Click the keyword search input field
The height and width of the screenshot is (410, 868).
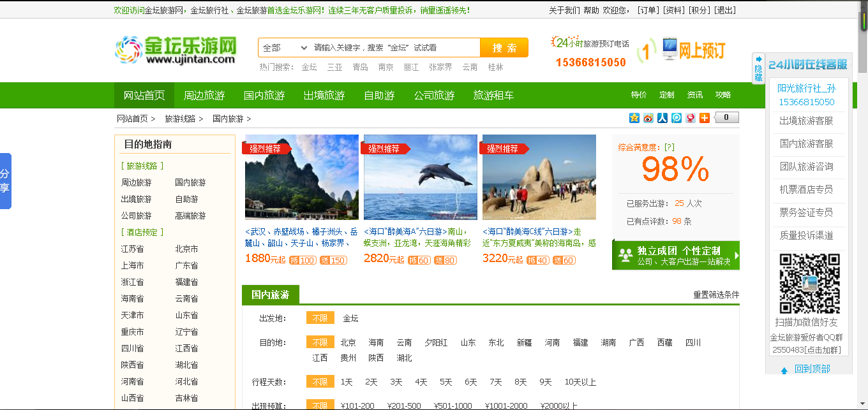(x=394, y=48)
